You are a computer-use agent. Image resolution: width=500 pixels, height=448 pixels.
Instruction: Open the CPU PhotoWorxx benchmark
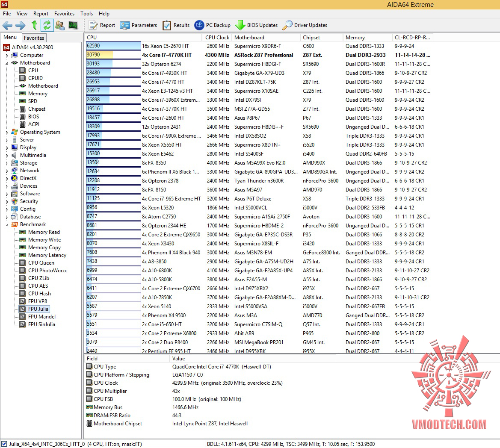pos(47,271)
